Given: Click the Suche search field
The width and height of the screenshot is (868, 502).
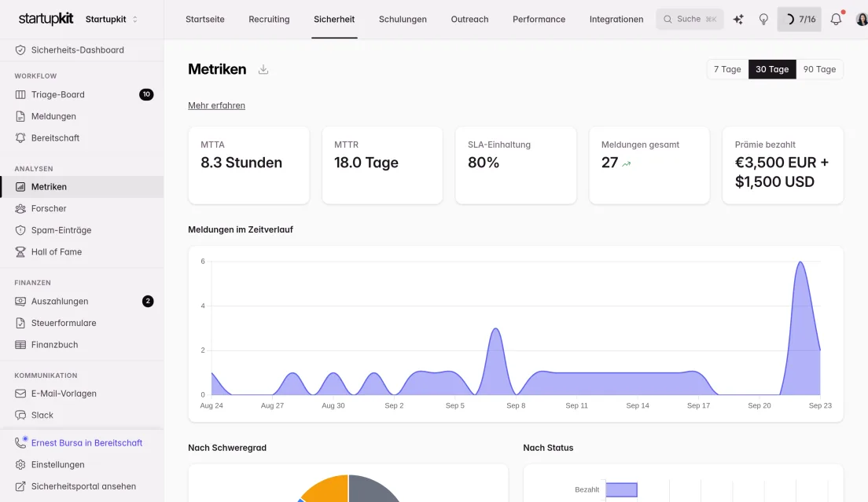Looking at the screenshot, I should coord(690,20).
